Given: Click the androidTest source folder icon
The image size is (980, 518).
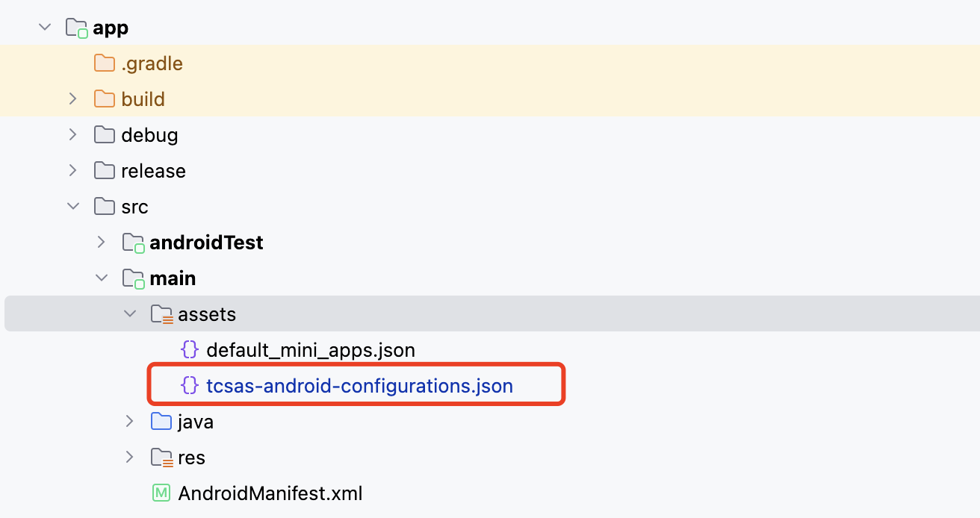Looking at the screenshot, I should pyautogui.click(x=132, y=242).
